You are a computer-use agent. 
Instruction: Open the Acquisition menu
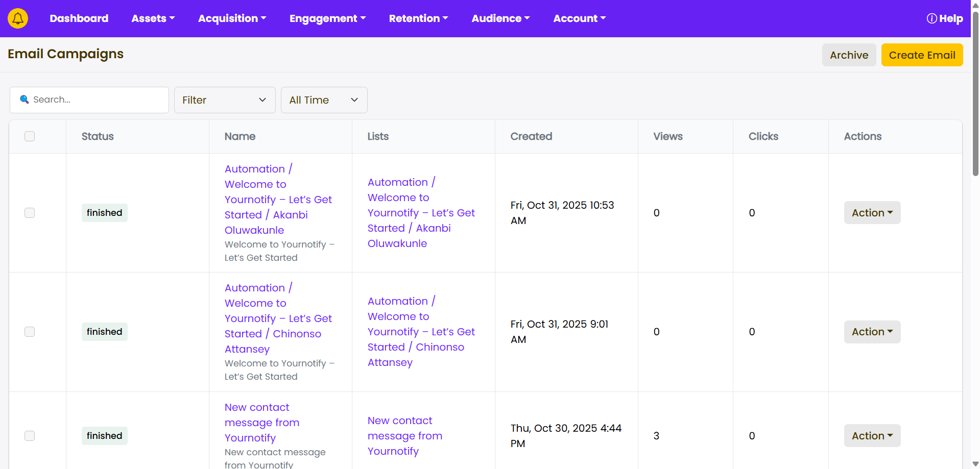point(232,18)
